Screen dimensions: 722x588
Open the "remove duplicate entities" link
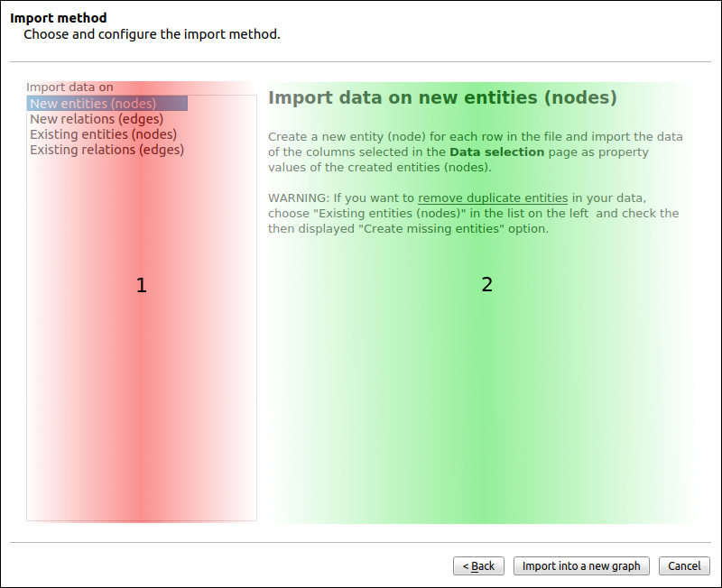click(x=493, y=198)
